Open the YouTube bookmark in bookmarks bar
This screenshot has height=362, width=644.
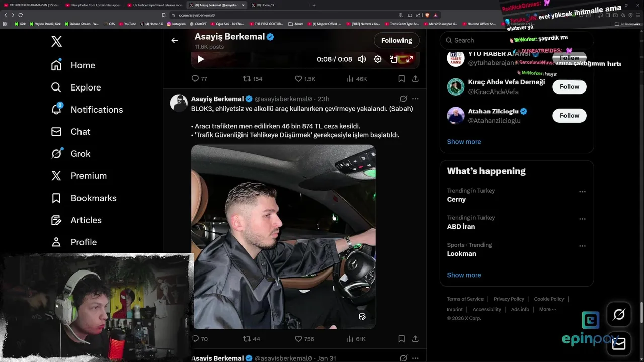coord(127,24)
